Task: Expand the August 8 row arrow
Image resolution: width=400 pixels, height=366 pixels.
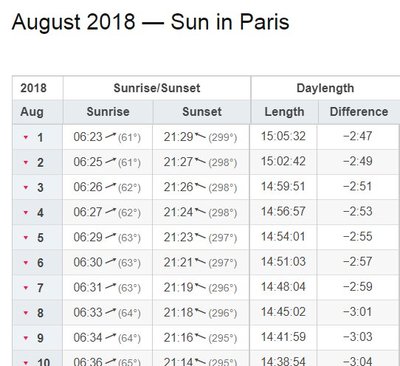Action: 26,313
